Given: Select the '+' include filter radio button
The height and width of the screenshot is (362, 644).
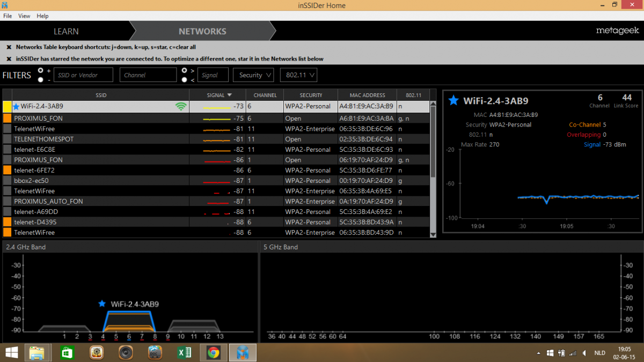Looking at the screenshot, I should pos(41,70).
